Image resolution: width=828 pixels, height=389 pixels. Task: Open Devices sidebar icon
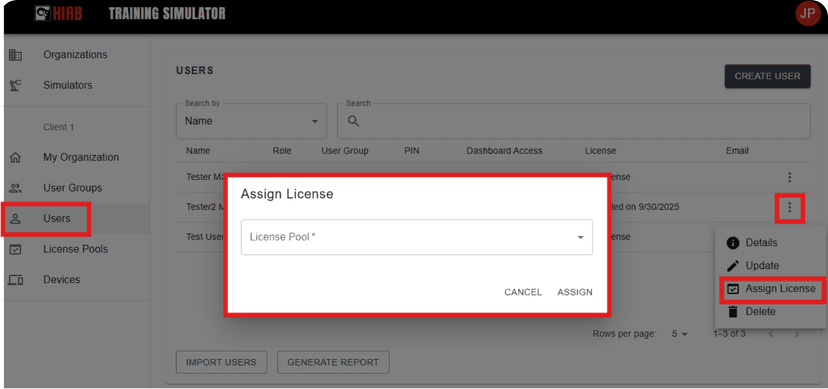(15, 280)
